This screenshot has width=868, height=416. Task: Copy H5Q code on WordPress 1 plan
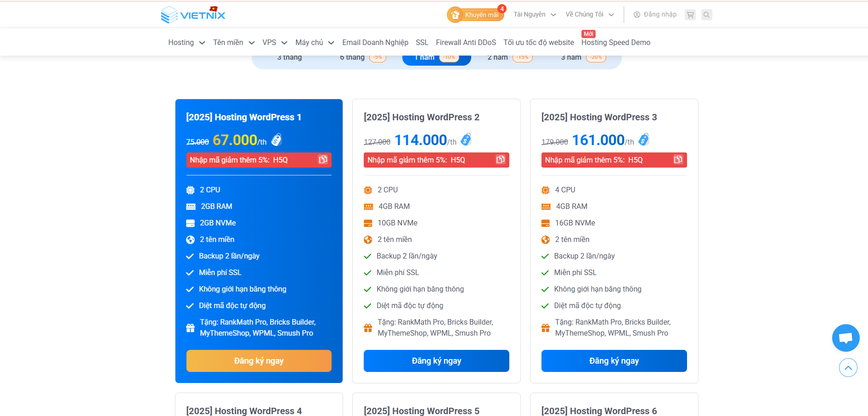click(323, 159)
